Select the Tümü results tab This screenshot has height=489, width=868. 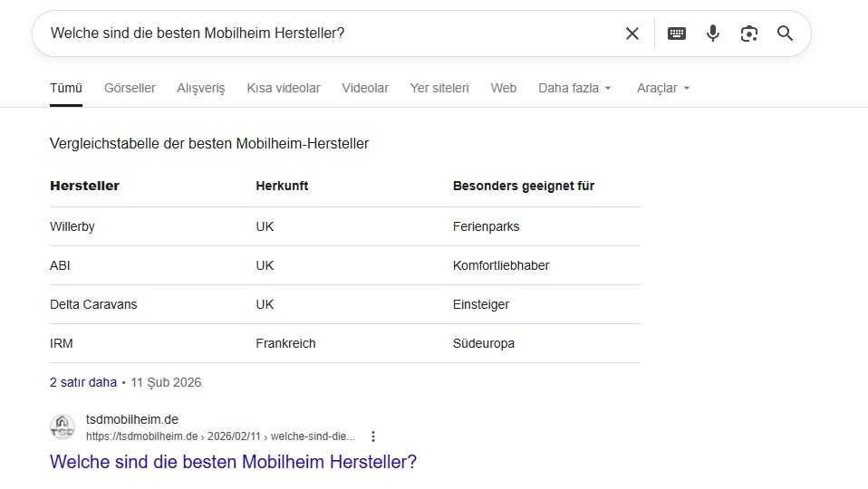tap(66, 88)
